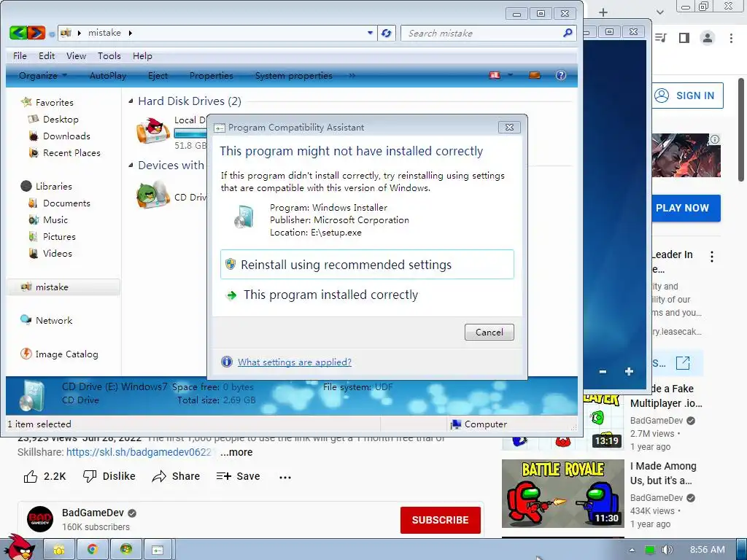Open Chrome three-dot menu

pyautogui.click(x=731, y=38)
